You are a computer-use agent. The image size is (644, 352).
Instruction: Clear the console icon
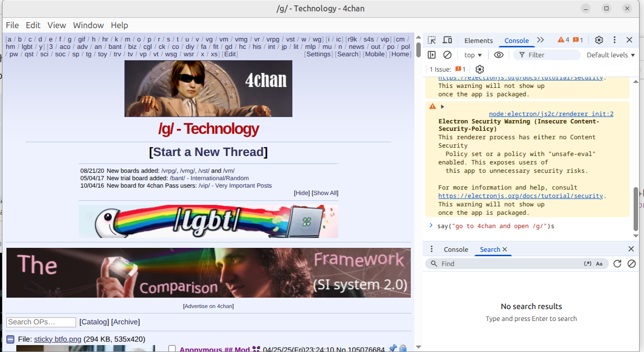tap(447, 55)
